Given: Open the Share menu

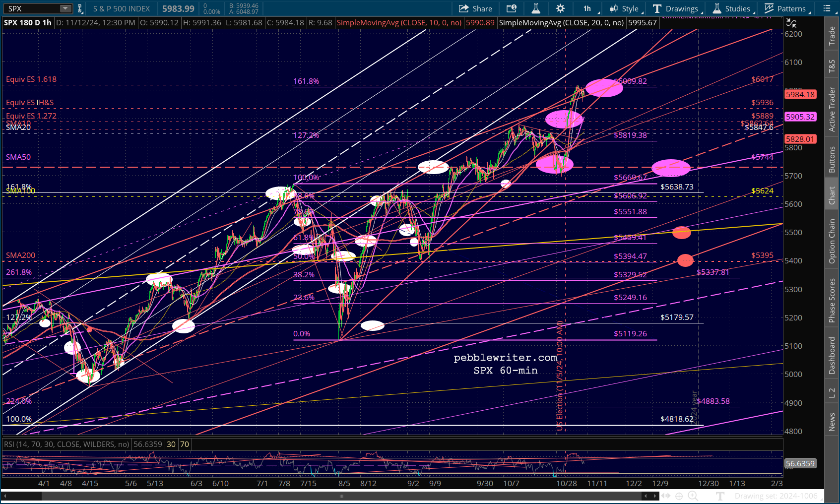Looking at the screenshot, I should pyautogui.click(x=475, y=8).
